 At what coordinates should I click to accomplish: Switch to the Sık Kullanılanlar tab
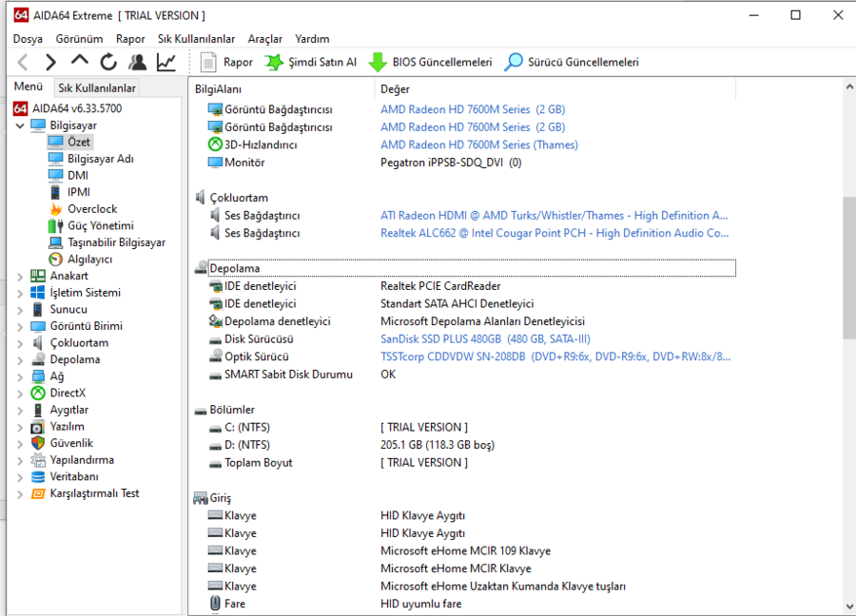point(97,88)
